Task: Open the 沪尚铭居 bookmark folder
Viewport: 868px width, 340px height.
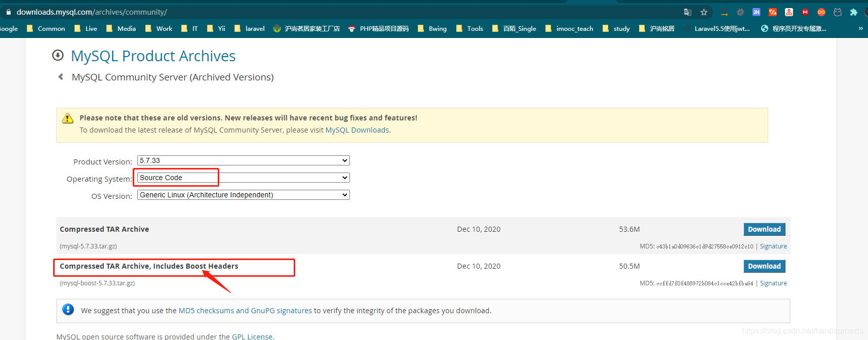Action: pos(657,29)
